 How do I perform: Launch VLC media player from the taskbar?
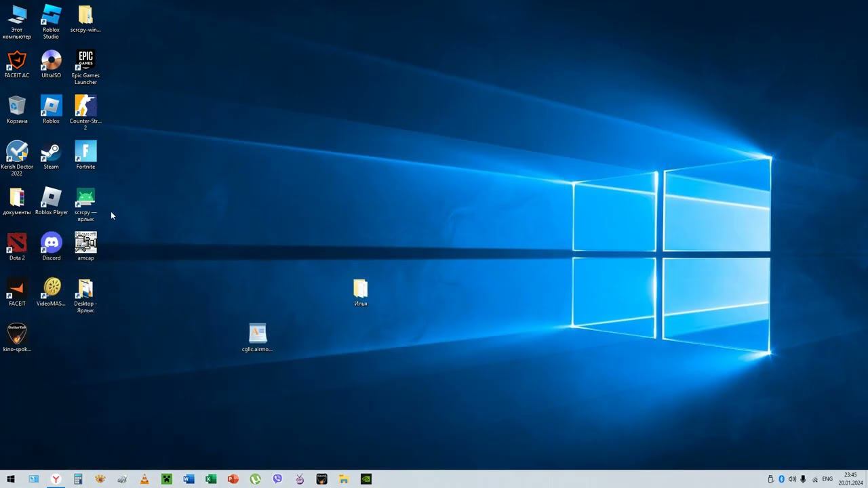(144, 479)
